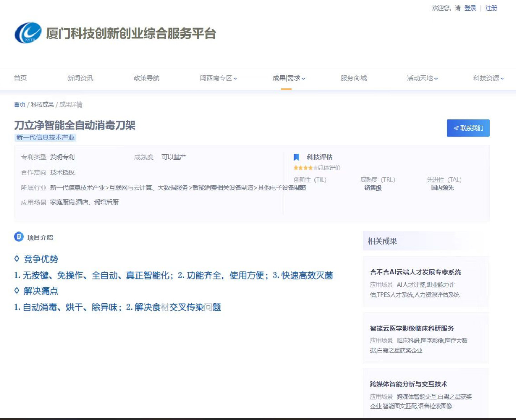Expand the 闽西南专区 dropdown menu
516x420 pixels.
click(218, 78)
